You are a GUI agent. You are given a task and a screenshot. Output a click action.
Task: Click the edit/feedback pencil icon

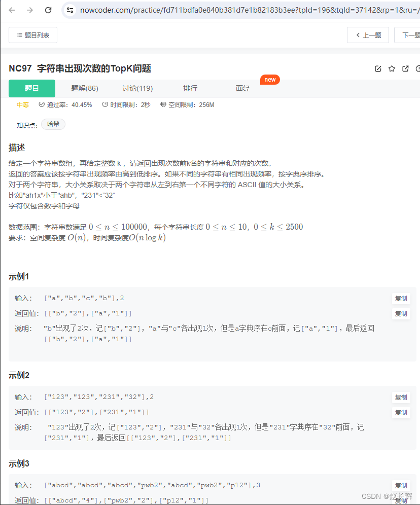tap(378, 68)
